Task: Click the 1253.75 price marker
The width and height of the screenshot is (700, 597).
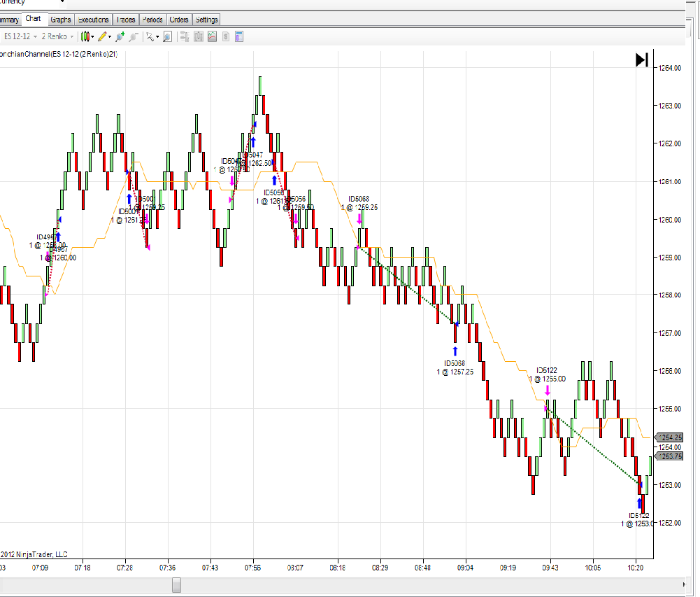Action: (x=670, y=456)
